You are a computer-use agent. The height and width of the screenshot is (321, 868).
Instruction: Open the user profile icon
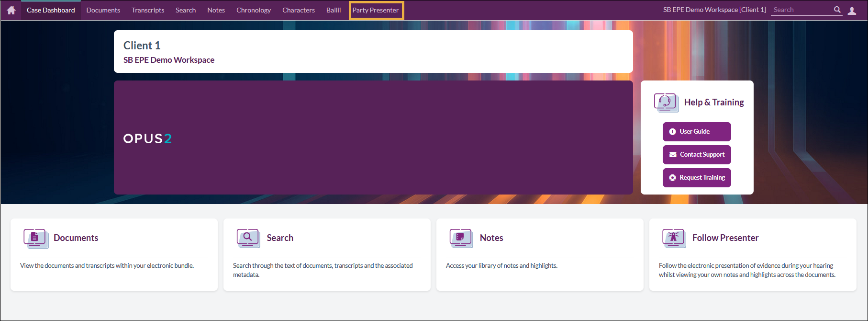852,11
